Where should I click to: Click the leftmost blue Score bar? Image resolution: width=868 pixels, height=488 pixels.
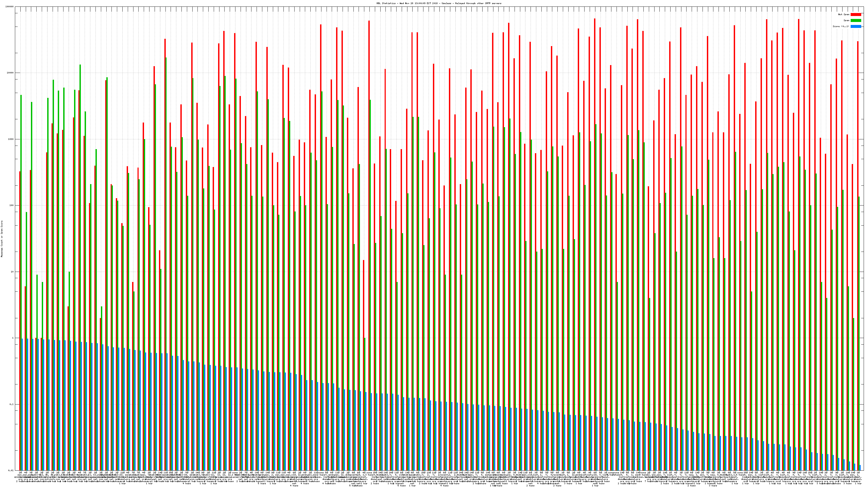click(x=22, y=404)
